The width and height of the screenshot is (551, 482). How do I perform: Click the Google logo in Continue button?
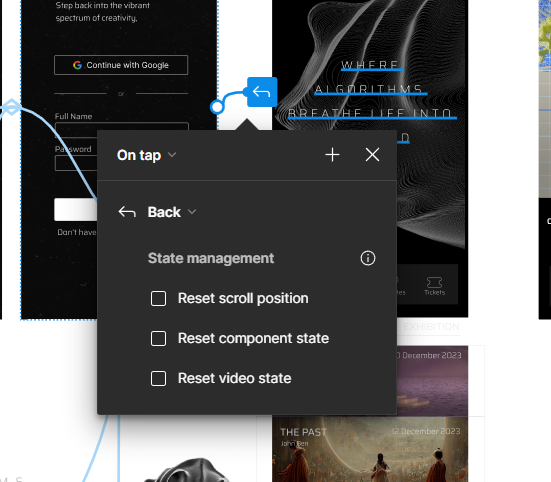(77, 65)
